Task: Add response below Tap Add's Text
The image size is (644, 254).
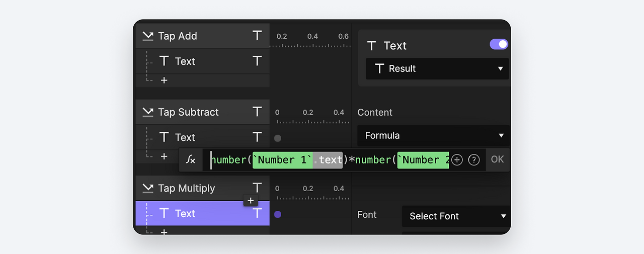Action: coord(164,80)
